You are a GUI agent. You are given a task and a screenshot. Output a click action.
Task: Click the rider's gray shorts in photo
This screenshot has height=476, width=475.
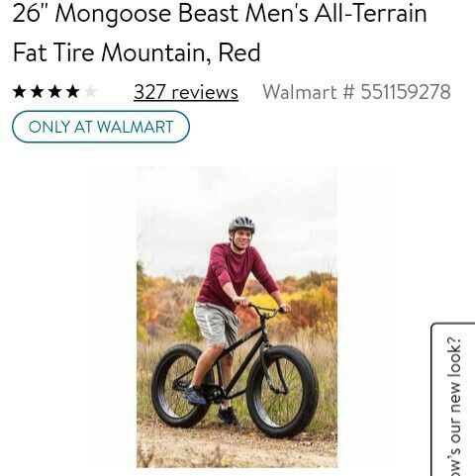(216, 325)
